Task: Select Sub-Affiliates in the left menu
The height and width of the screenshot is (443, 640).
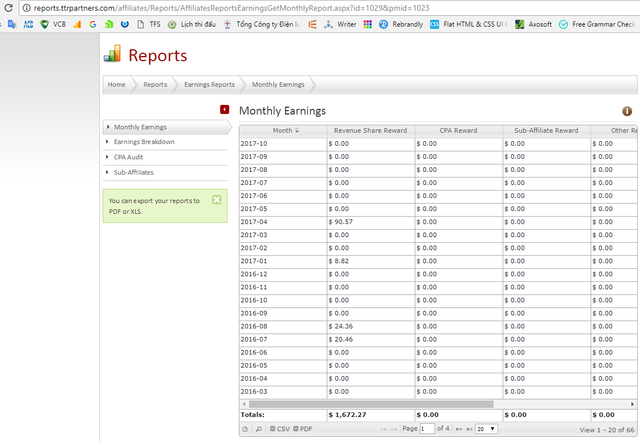Action: [x=133, y=172]
